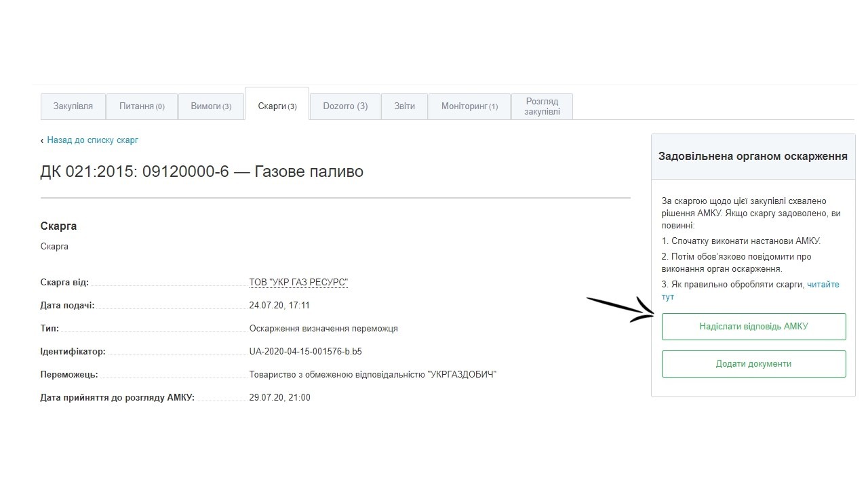Click the submission date 24.07.20, 17:11
Image resolution: width=868 pixels, height=488 pixels.
pyautogui.click(x=279, y=306)
